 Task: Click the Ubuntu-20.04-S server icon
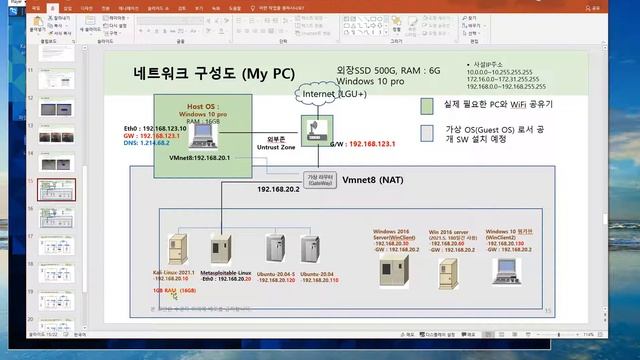275,248
